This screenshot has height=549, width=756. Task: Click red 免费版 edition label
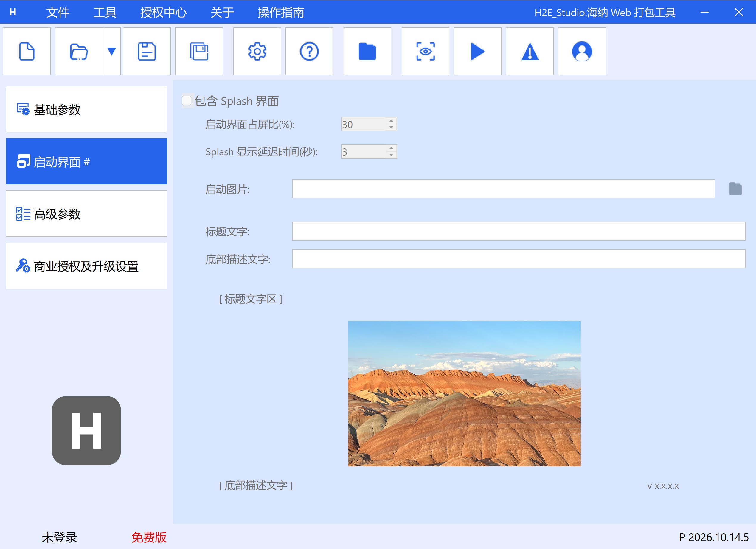pos(149,537)
